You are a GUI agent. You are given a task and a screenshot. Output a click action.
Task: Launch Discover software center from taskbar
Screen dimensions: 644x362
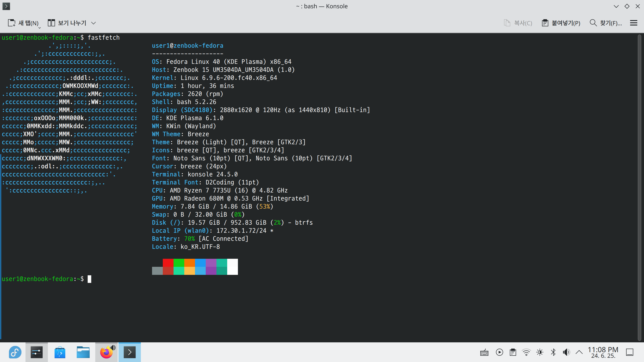pyautogui.click(x=60, y=352)
